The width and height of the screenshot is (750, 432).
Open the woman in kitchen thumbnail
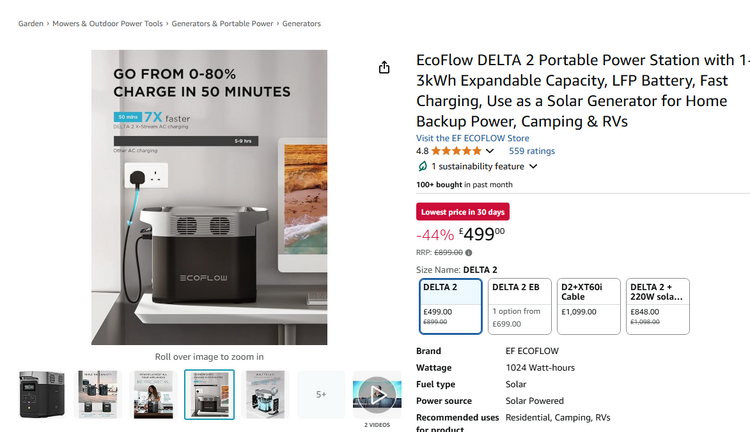tap(154, 395)
